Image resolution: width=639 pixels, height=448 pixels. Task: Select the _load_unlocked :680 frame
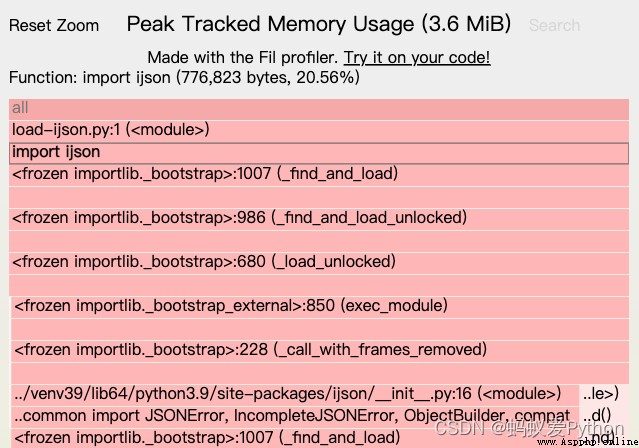[x=319, y=263]
